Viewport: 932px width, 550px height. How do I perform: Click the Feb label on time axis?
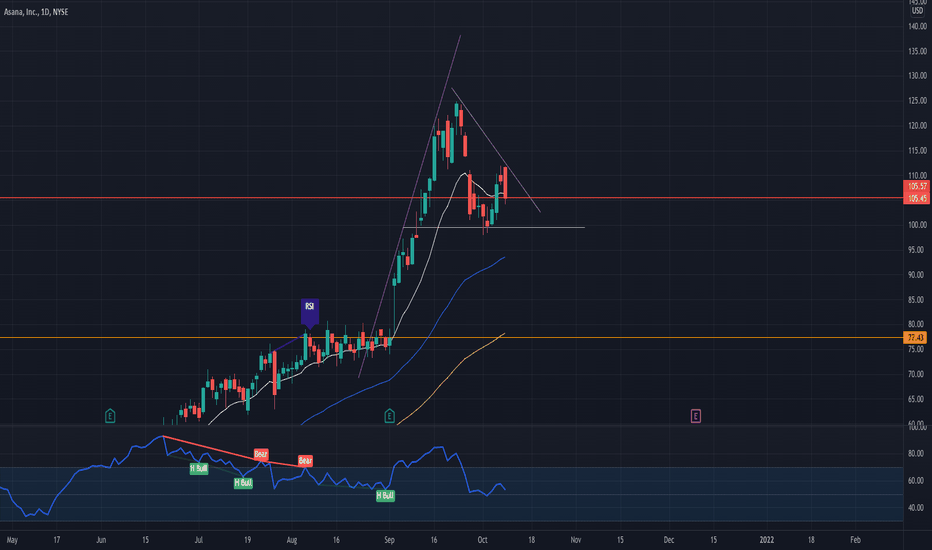click(855, 540)
